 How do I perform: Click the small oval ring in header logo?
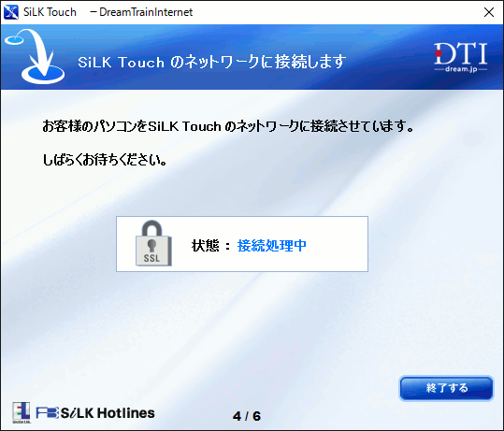tap(14, 40)
